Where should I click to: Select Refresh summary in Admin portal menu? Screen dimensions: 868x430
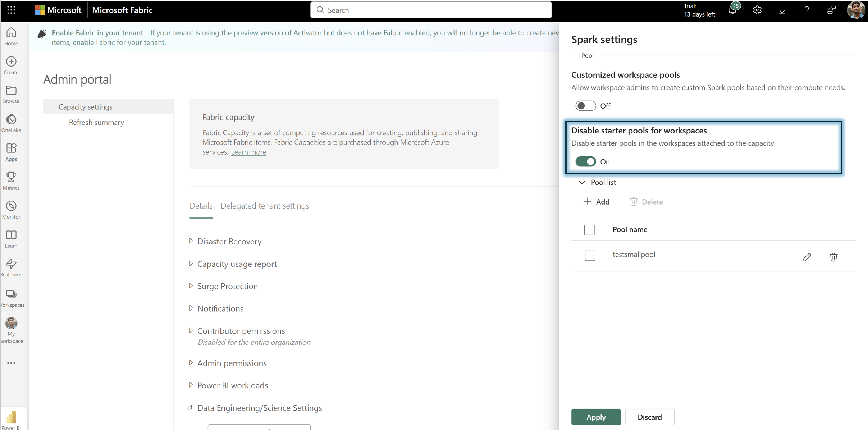[96, 122]
